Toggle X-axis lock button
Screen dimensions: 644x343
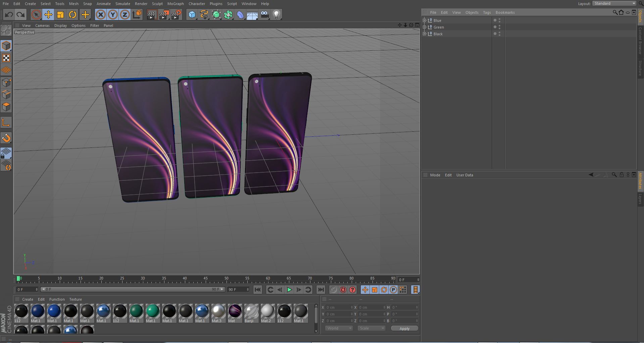click(101, 14)
